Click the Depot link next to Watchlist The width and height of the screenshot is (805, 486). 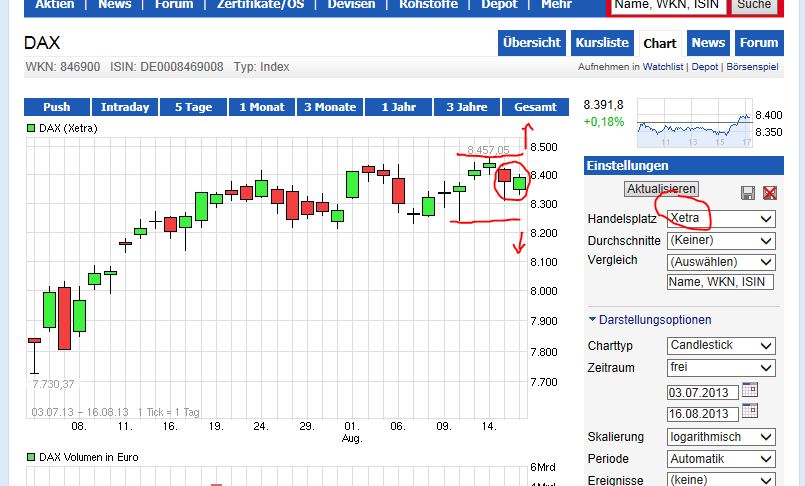point(704,67)
